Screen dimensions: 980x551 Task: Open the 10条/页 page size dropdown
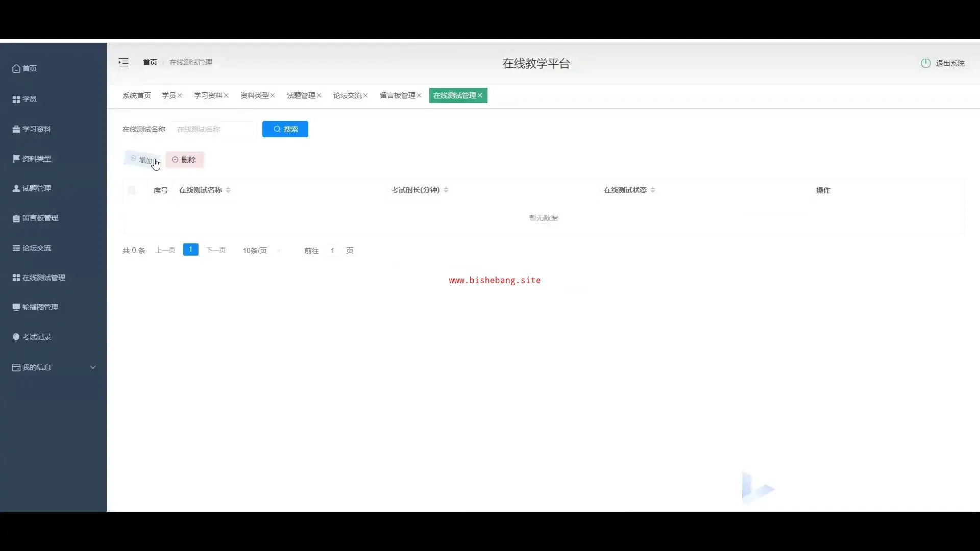(261, 251)
